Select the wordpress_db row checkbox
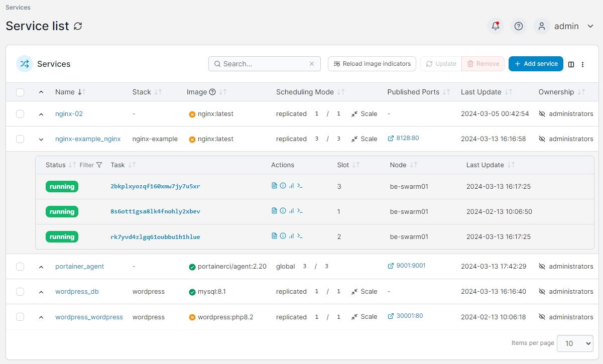 click(20, 292)
